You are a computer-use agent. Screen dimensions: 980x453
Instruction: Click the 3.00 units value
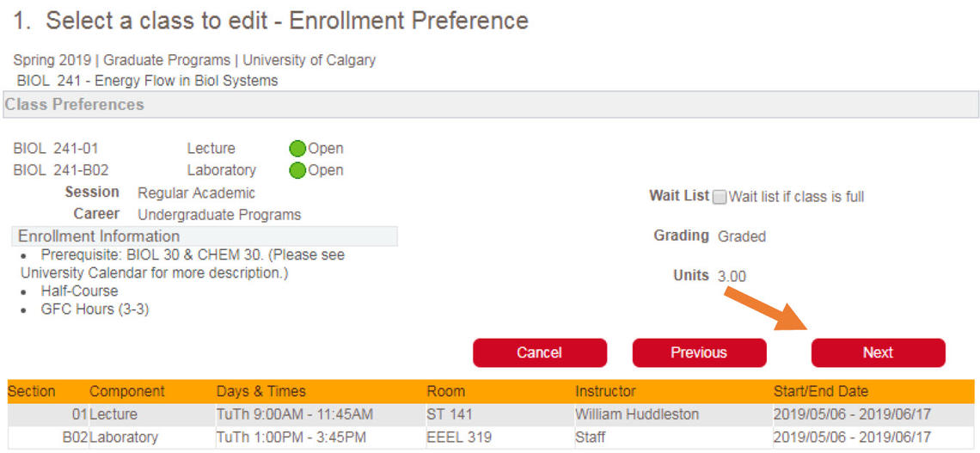coord(732,276)
